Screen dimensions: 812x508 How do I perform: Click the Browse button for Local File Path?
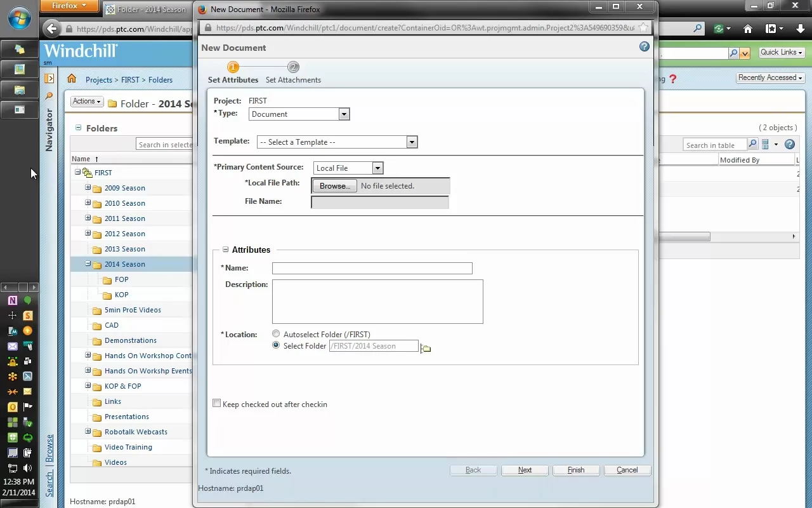334,186
